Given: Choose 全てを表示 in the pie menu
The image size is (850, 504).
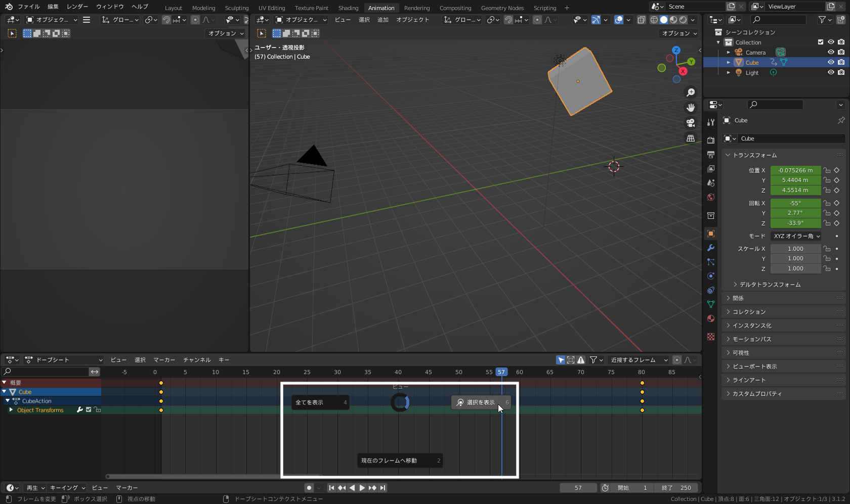Looking at the screenshot, I should coord(320,402).
